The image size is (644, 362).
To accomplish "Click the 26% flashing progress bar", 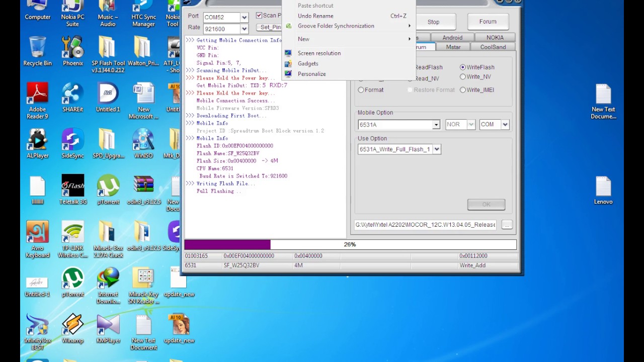I will [350, 244].
